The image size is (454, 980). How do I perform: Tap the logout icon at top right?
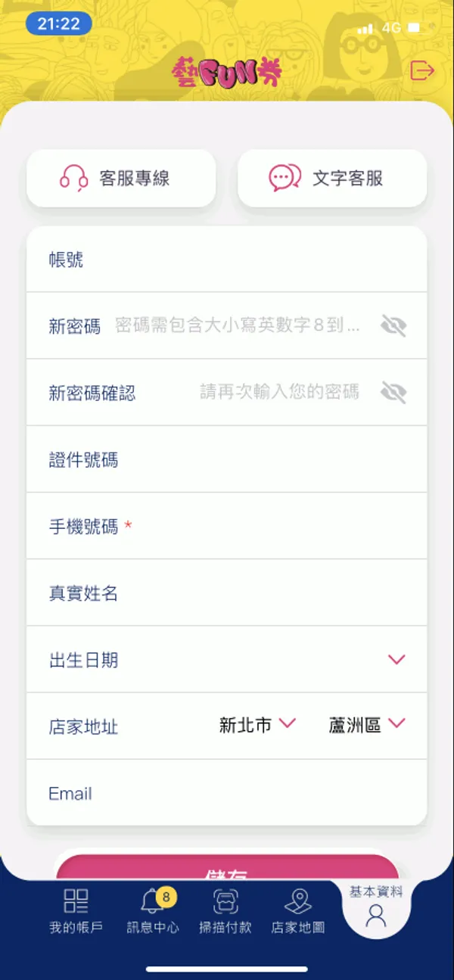coord(422,71)
